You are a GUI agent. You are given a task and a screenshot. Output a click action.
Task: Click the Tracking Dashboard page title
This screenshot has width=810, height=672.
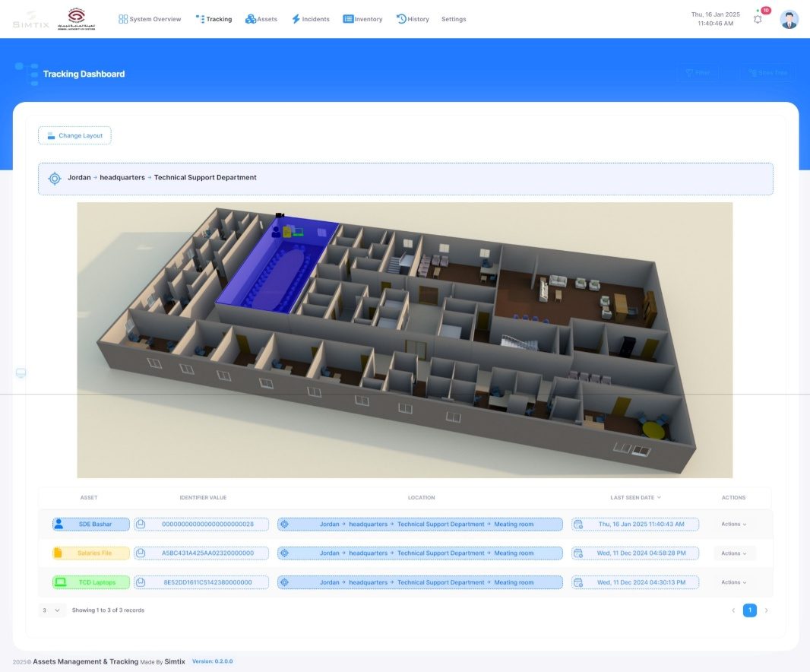coord(84,74)
